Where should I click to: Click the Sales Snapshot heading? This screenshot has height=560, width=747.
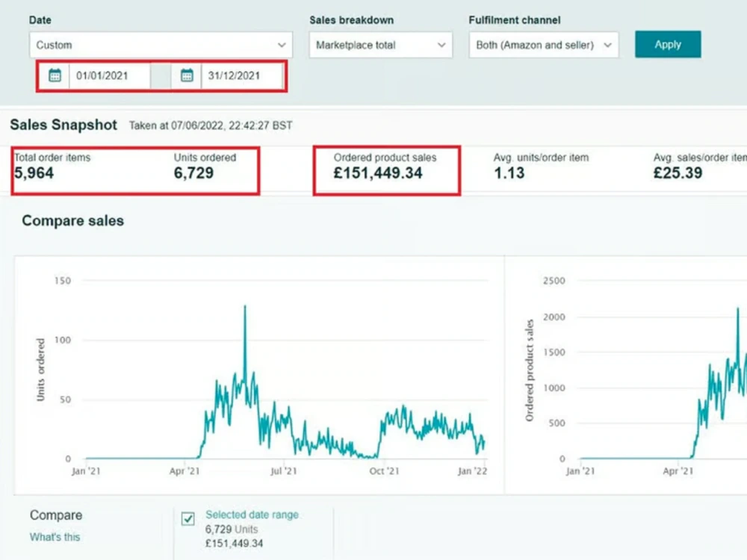click(x=63, y=125)
